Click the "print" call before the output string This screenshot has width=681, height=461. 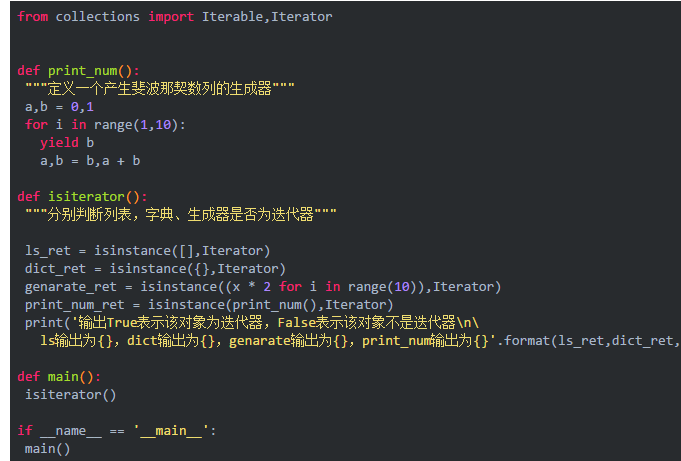[x=44, y=323]
